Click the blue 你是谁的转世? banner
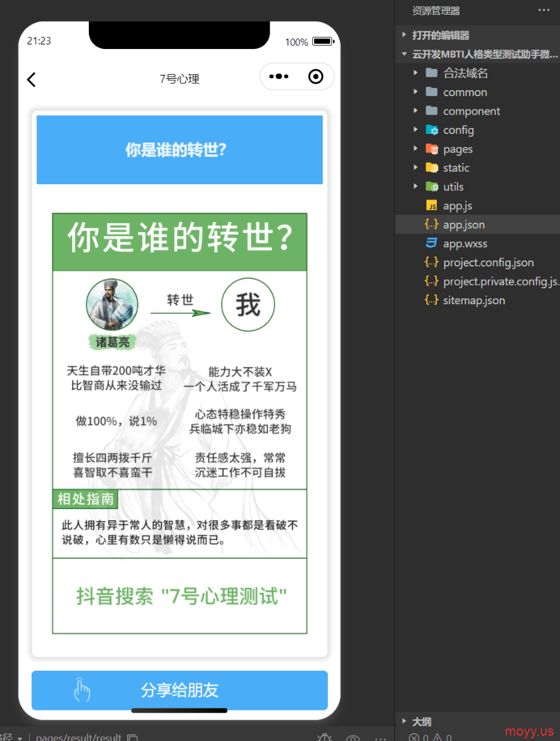The width and height of the screenshot is (560, 741). [x=179, y=150]
